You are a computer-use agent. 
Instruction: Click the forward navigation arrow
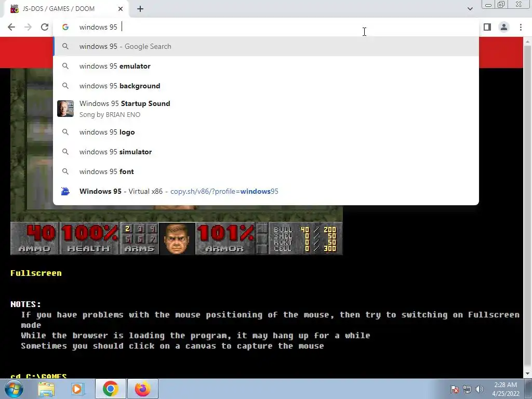point(28,27)
